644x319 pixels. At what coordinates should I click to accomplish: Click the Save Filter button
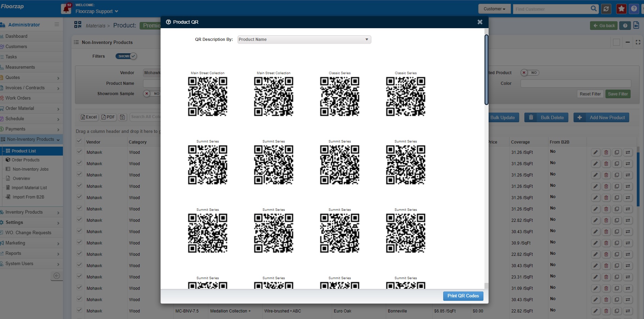(x=618, y=94)
